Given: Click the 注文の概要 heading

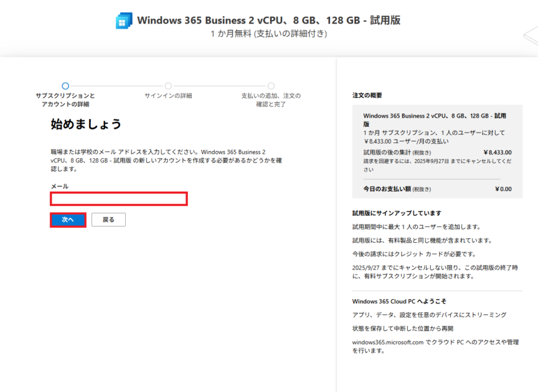Looking at the screenshot, I should 367,95.
